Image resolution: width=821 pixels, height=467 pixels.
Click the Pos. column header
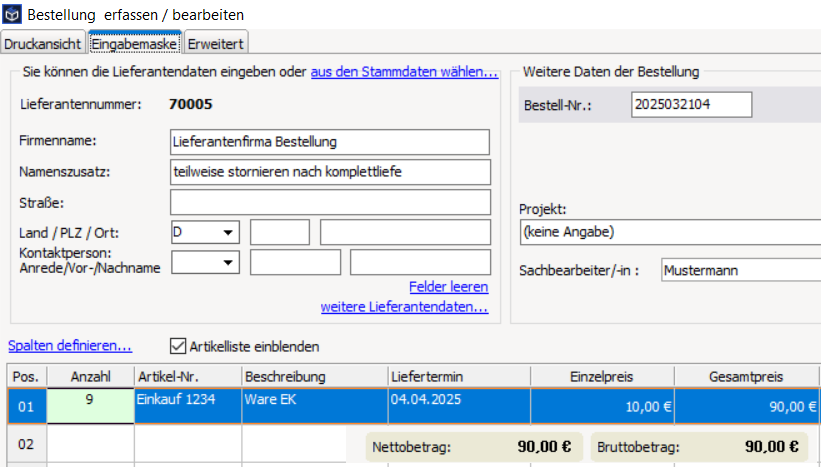(x=27, y=376)
